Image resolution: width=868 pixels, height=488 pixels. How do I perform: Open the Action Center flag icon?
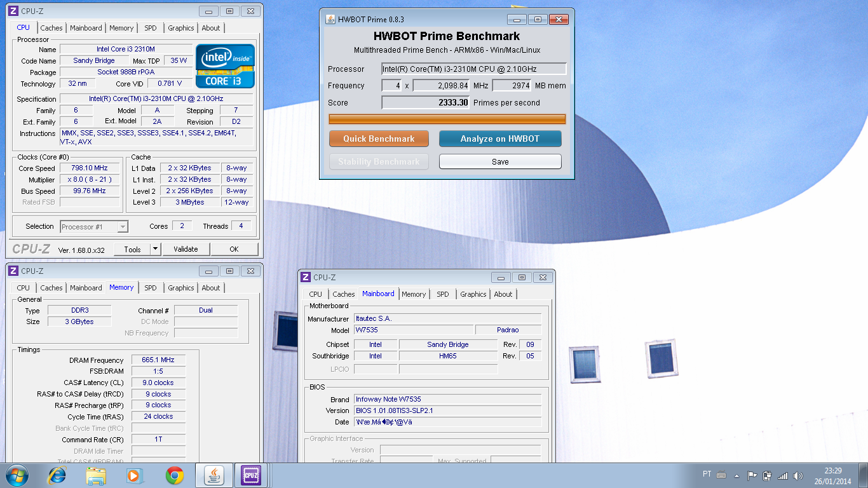click(x=752, y=475)
